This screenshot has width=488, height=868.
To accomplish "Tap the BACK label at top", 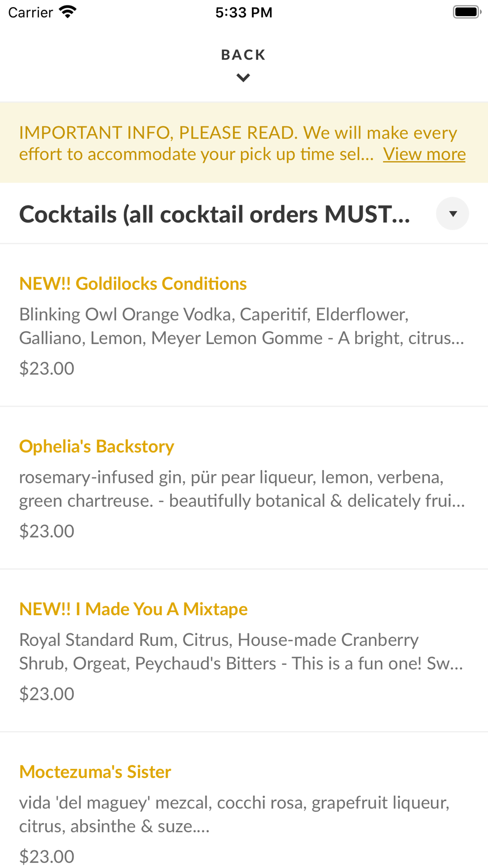I will (244, 55).
